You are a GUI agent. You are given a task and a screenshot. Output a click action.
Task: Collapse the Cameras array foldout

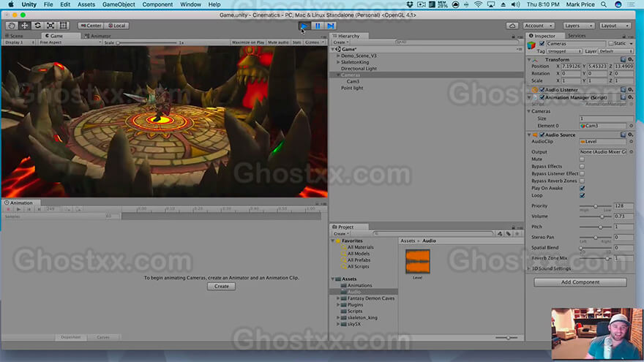pyautogui.click(x=529, y=111)
